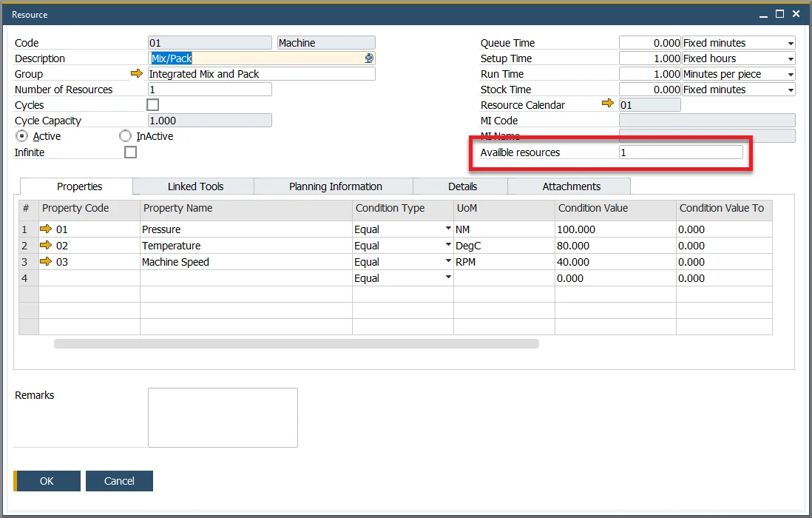Screen dimensions: 812x518
Task: Click the Code field showing 01
Action: (210, 42)
